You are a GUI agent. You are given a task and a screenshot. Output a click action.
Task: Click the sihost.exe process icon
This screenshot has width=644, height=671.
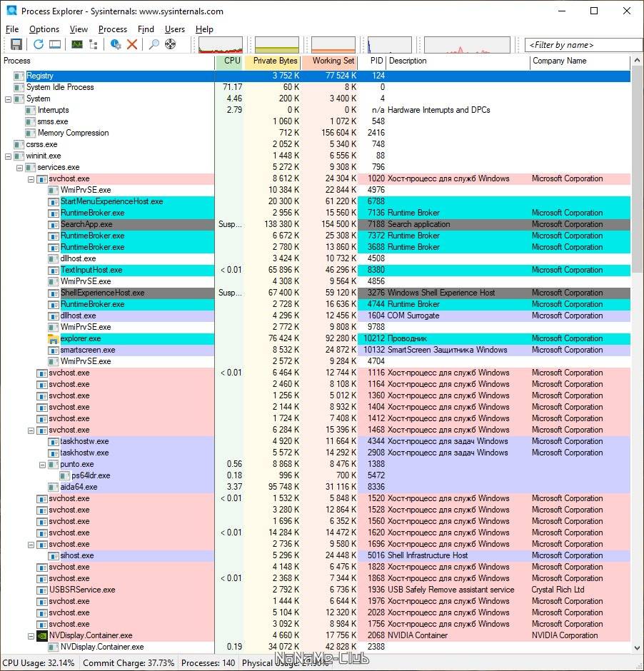pyautogui.click(x=53, y=556)
